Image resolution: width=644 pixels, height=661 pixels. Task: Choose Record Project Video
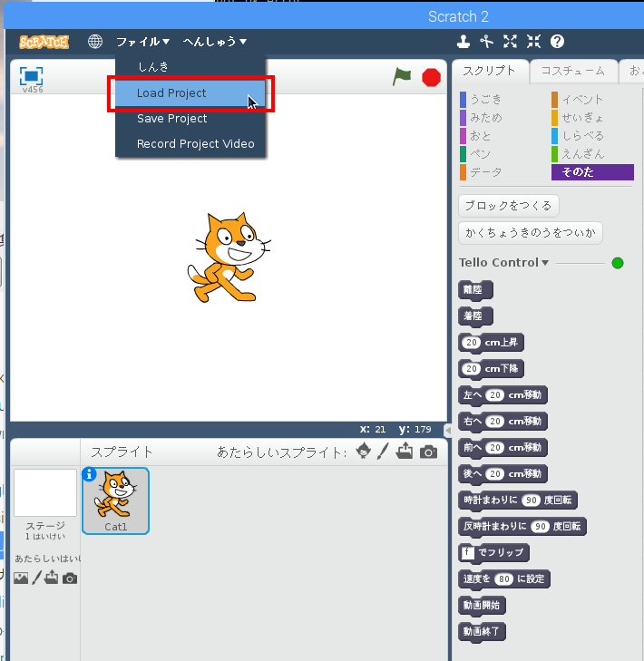(x=190, y=144)
